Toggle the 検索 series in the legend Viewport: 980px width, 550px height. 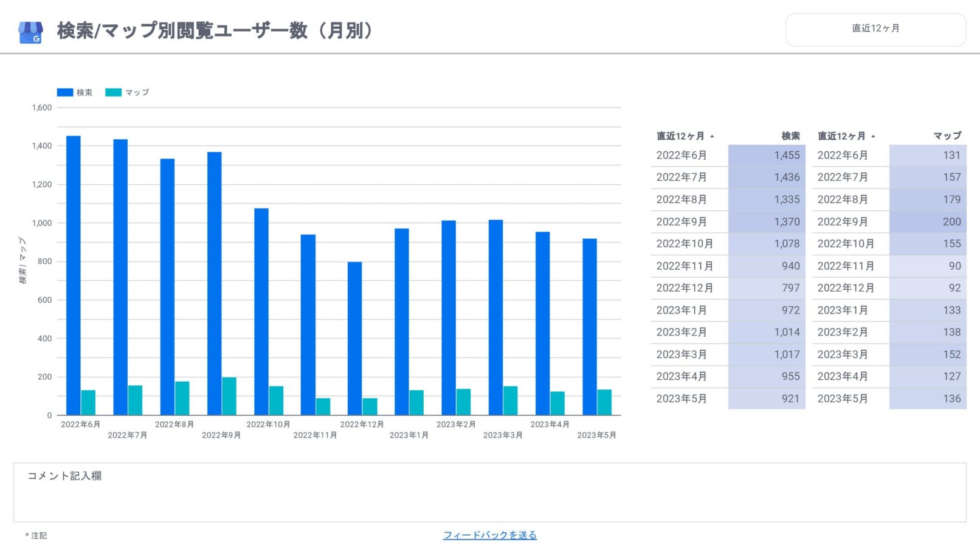pyautogui.click(x=84, y=92)
